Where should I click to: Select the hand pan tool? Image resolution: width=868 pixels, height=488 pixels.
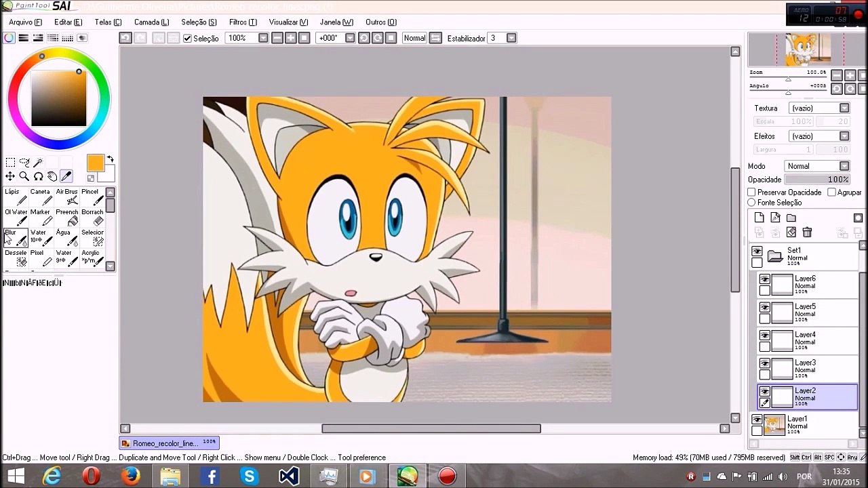[52, 177]
